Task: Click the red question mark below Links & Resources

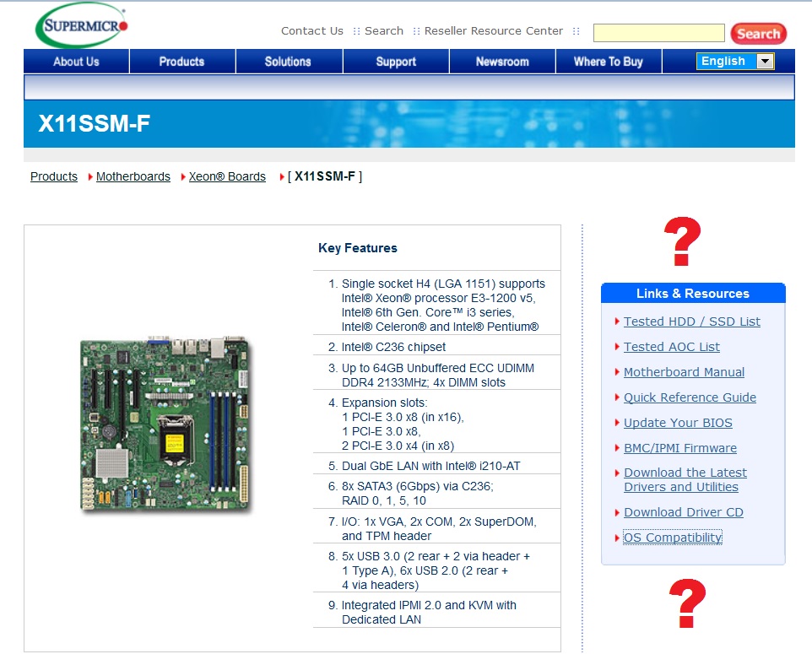Action: coord(687,603)
